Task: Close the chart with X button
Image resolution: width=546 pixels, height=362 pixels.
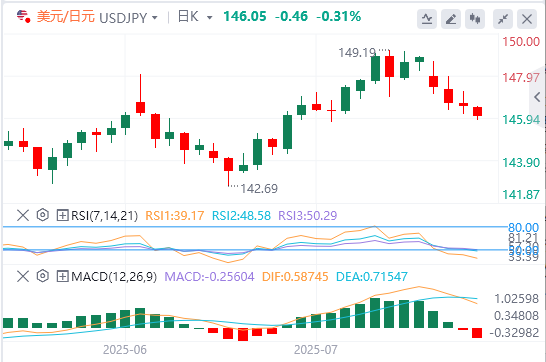Action: pyautogui.click(x=527, y=18)
